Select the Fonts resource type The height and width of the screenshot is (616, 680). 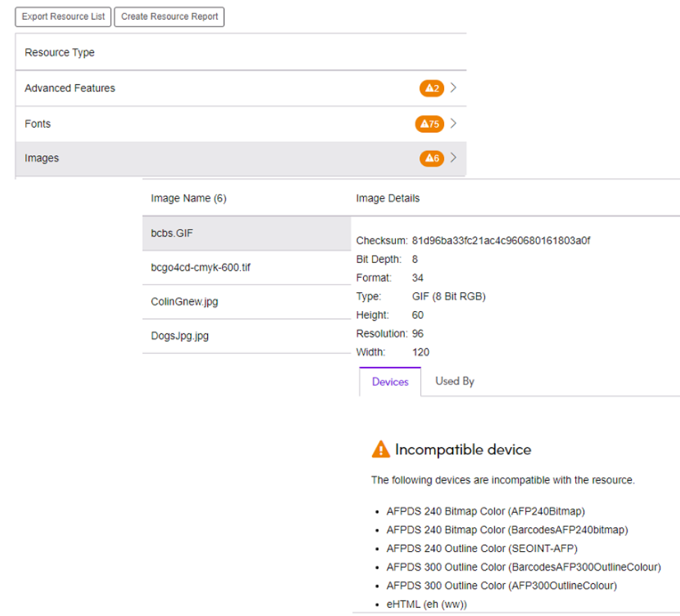point(38,124)
